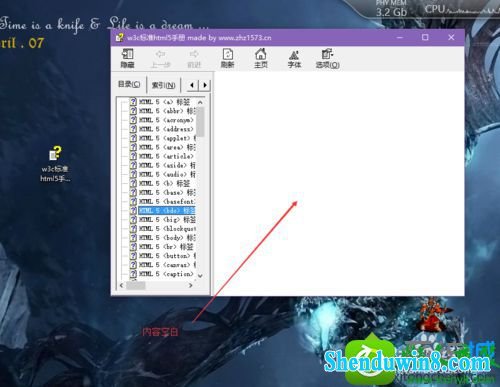The image size is (500, 387).
Task: Select the w3c标准html5手 desktop file icon
Action: click(55, 164)
